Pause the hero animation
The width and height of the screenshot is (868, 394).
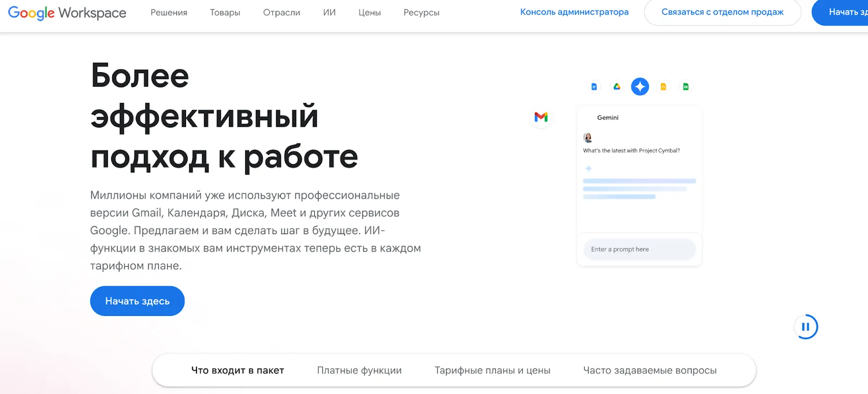(806, 327)
